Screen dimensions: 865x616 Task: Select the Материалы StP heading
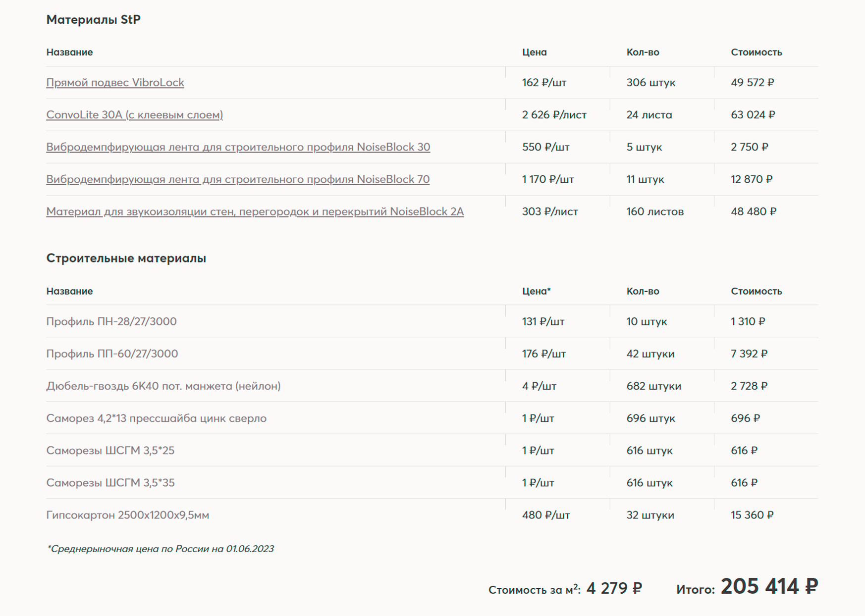tap(94, 19)
